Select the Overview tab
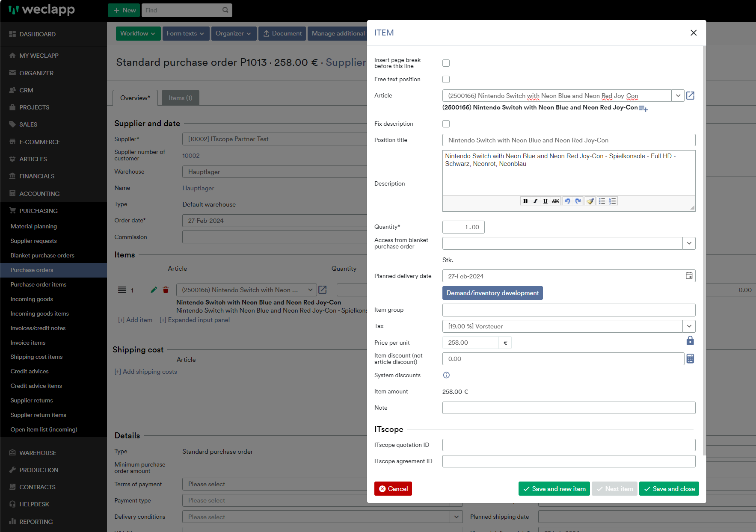The height and width of the screenshot is (532, 756). coord(135,98)
